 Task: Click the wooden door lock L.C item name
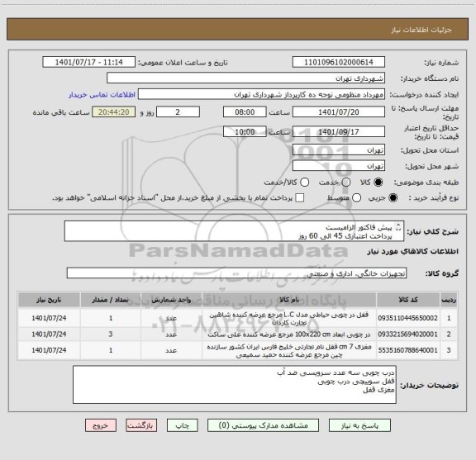[x=289, y=318]
